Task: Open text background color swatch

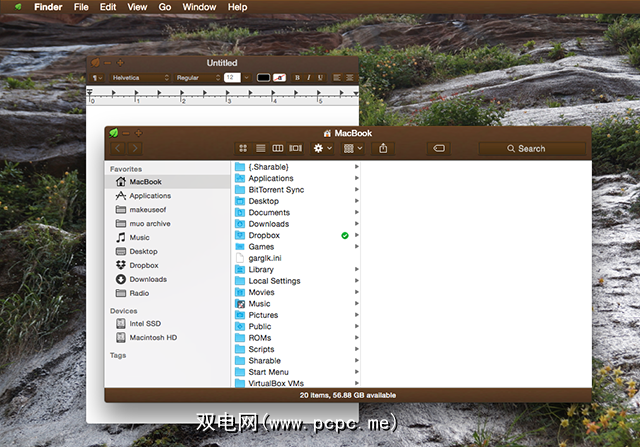Action: (280, 78)
